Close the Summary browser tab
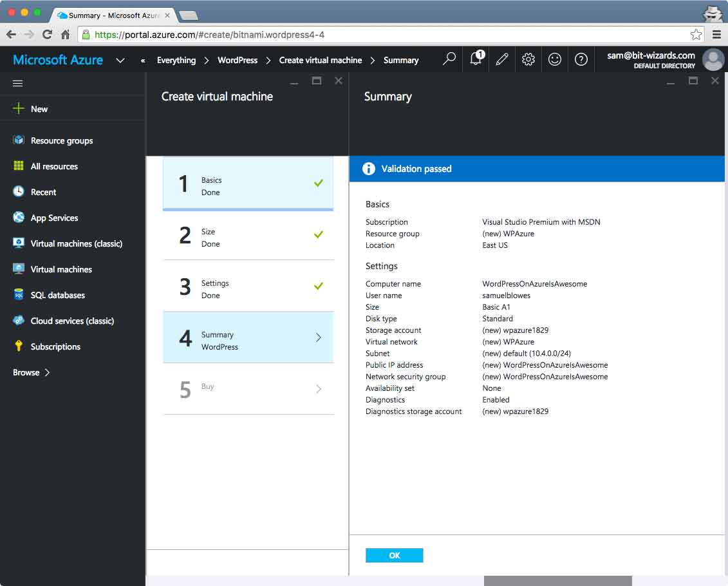 167,15
